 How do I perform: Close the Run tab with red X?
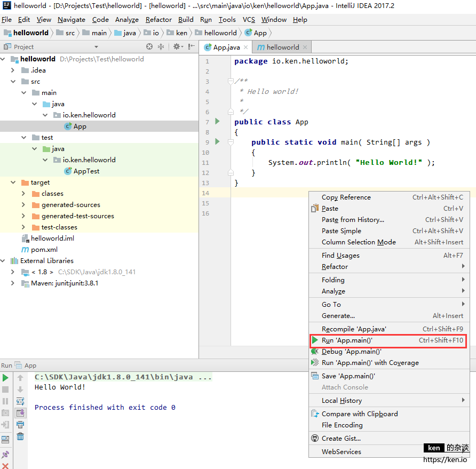[x=5, y=466]
